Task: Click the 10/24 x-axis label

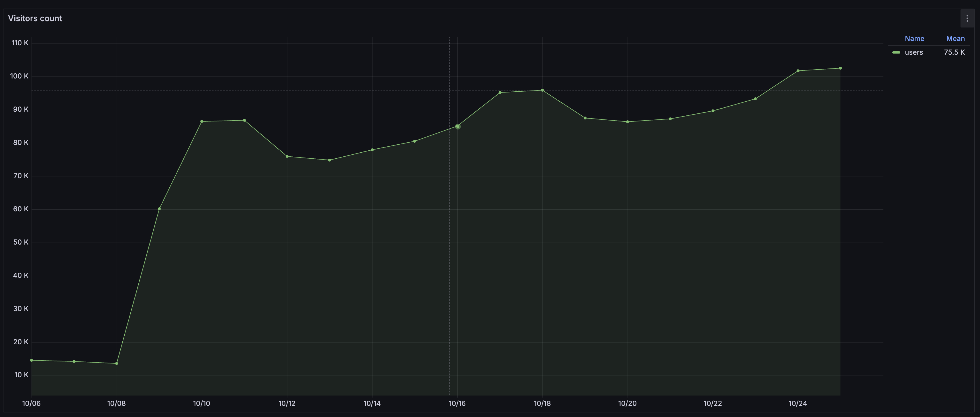Action: (797, 403)
